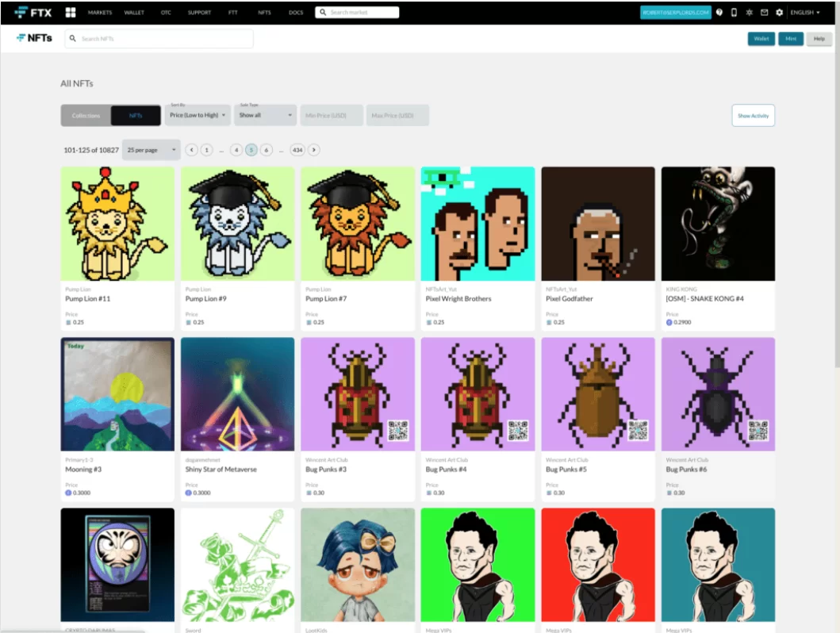Open the OTC menu item
This screenshot has width=840, height=633.
(x=166, y=13)
